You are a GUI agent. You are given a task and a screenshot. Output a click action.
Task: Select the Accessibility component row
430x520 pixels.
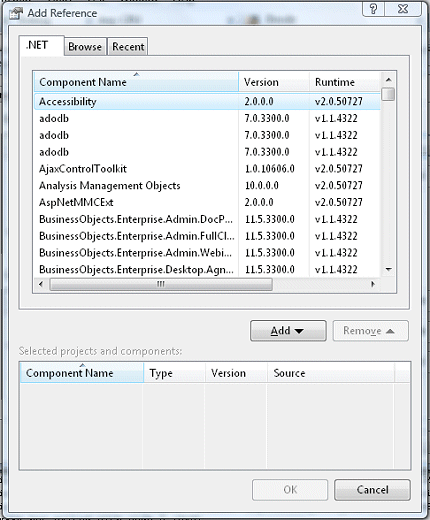207,101
